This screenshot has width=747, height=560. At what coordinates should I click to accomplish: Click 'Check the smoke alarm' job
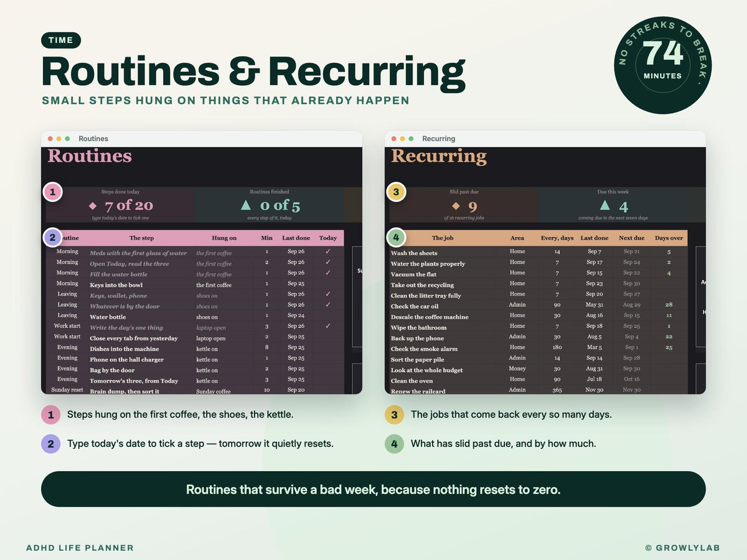coord(424,349)
